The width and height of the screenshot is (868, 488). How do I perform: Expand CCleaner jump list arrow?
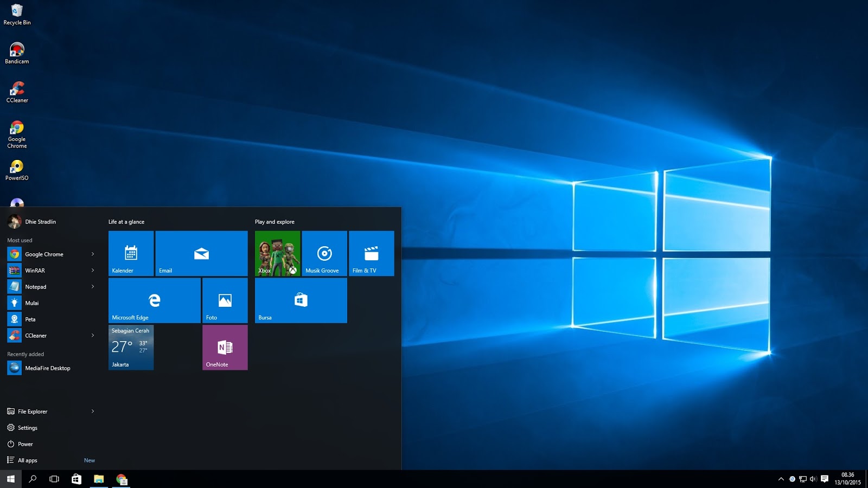coord(93,336)
